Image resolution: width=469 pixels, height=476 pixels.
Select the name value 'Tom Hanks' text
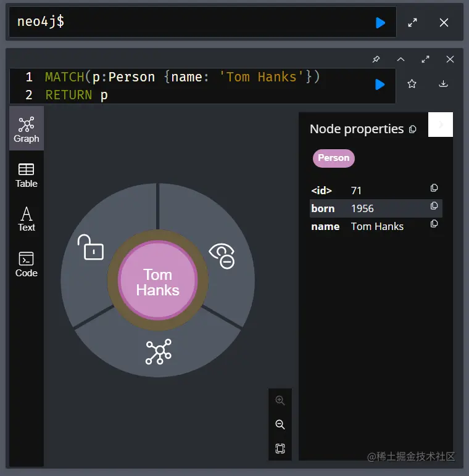tap(377, 226)
